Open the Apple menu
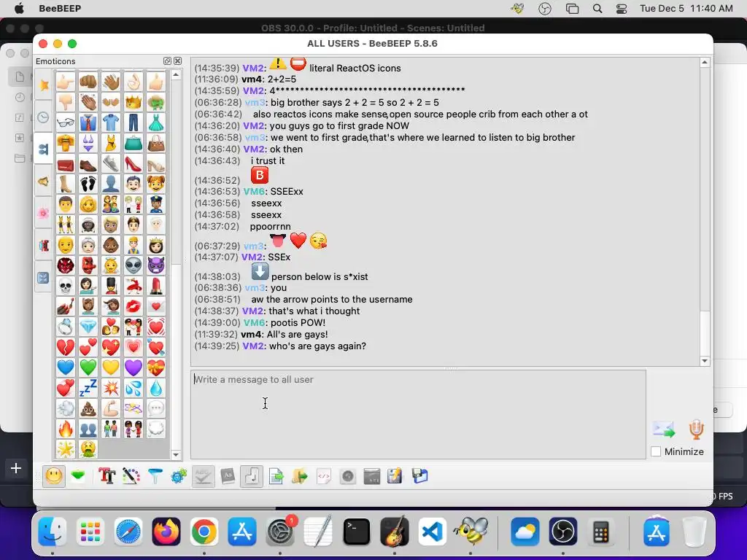Viewport: 747px width, 560px height. coord(19,9)
